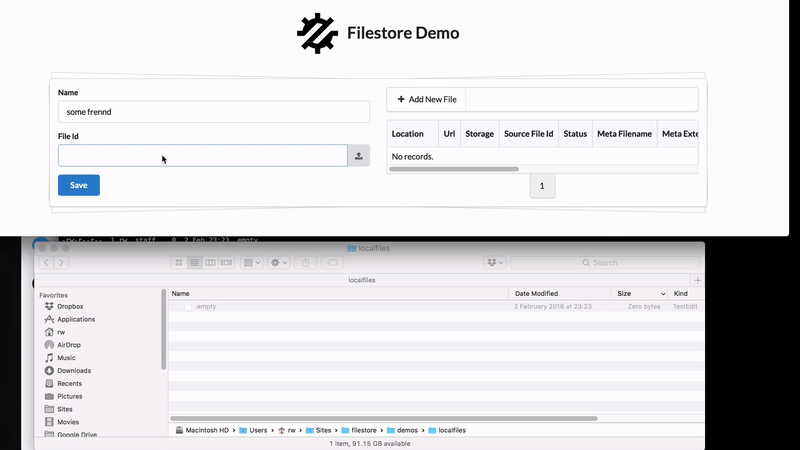Click Add New File button

pyautogui.click(x=427, y=99)
